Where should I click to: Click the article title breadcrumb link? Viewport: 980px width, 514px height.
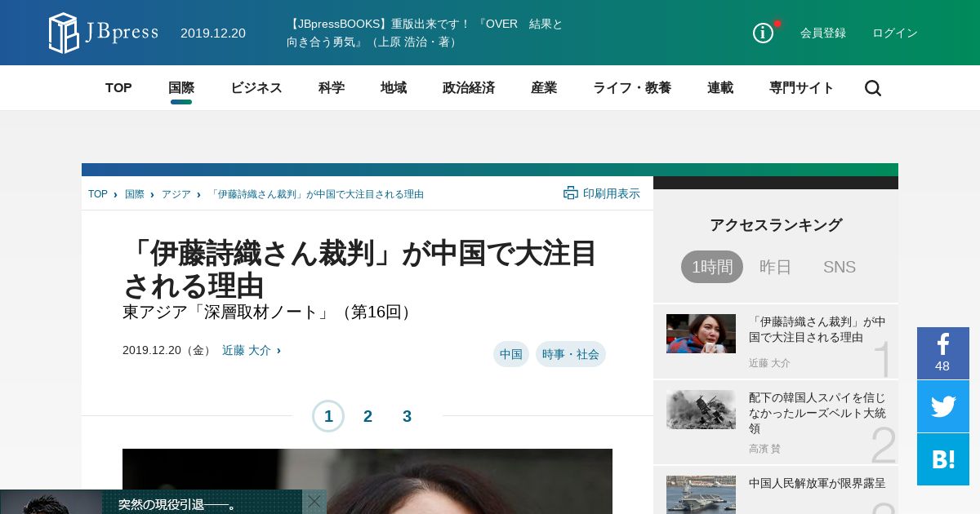tap(316, 194)
